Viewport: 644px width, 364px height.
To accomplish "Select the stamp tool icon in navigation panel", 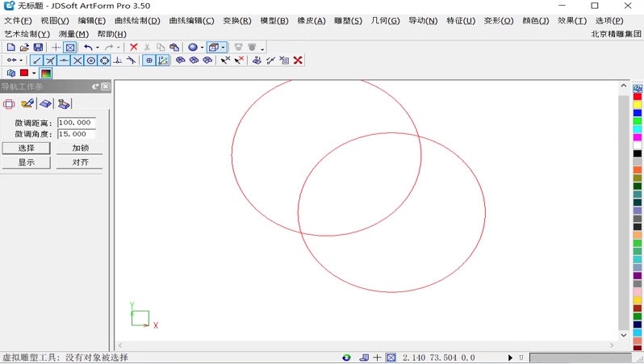I will point(64,103).
